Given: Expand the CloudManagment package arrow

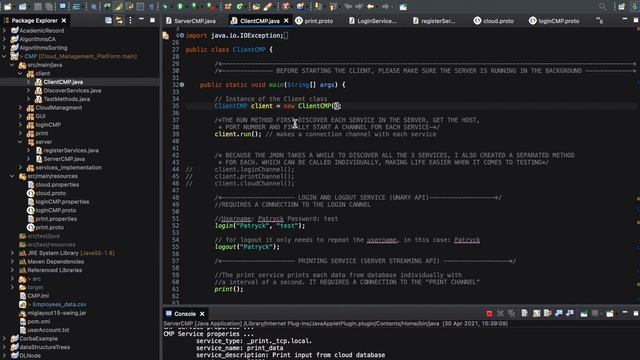Looking at the screenshot, I should (x=20, y=108).
